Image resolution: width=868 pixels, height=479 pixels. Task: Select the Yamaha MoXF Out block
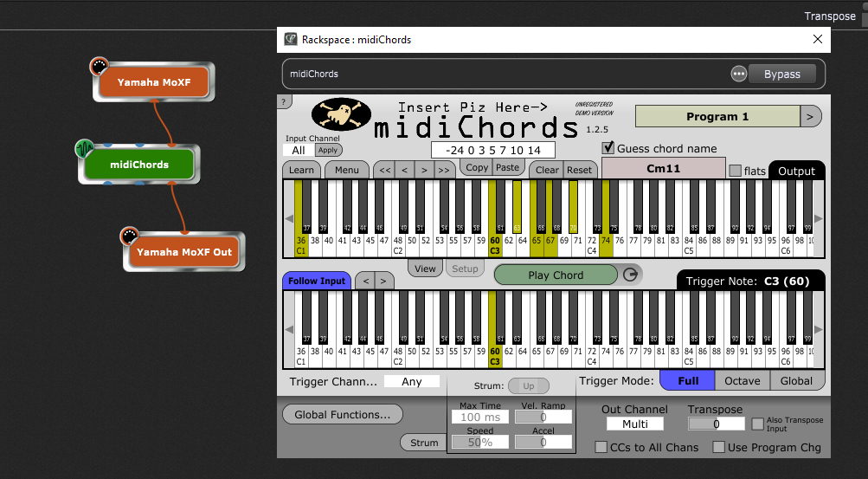click(x=183, y=251)
